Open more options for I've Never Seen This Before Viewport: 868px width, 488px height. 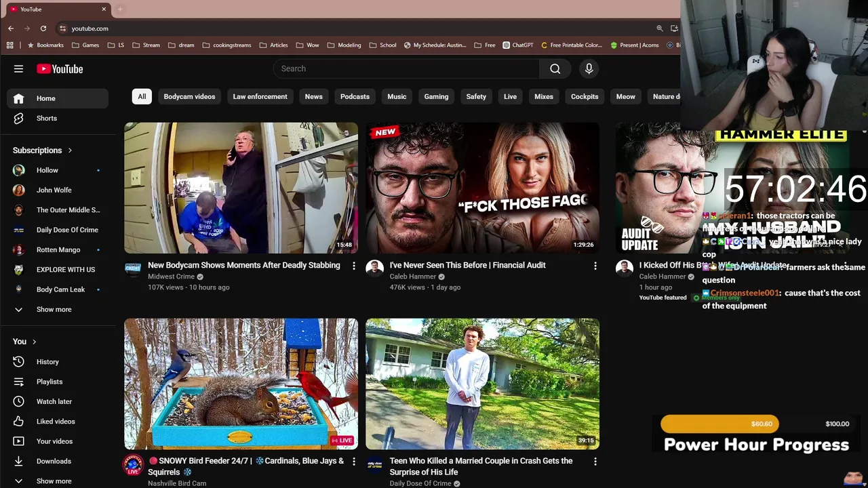pyautogui.click(x=595, y=266)
